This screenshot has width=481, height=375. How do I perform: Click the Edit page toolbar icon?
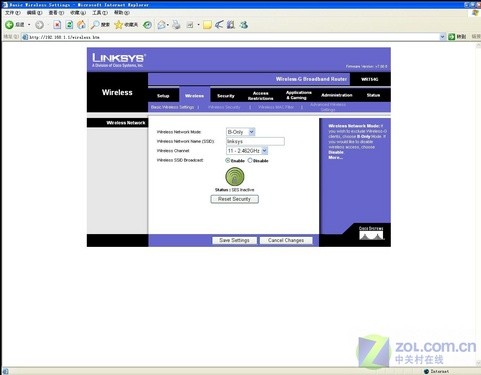(x=190, y=25)
